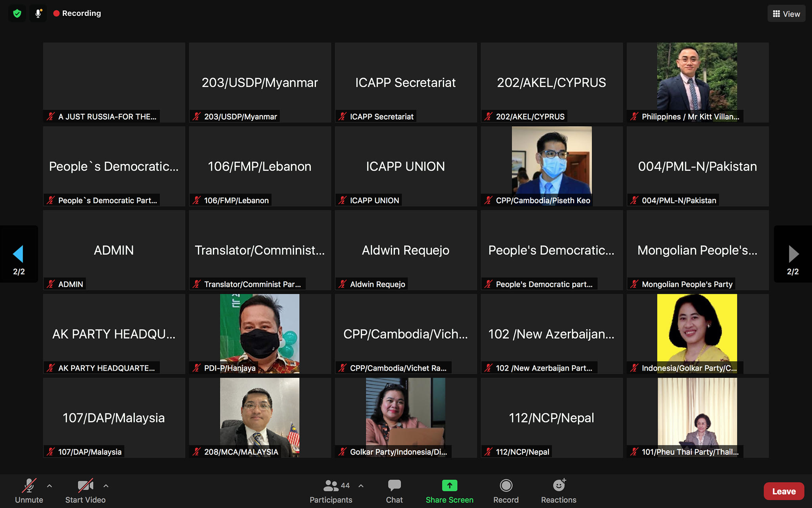Click the People's Democratic part... name label
Viewport: 812px width, 508px height.
(x=544, y=284)
